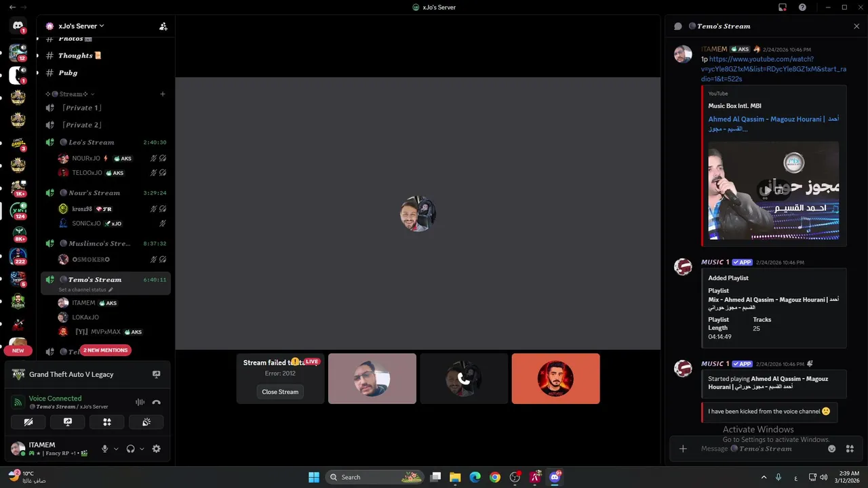Viewport: 868px width, 488px height.
Task: Open Windows taskbar Search box
Action: 374,477
